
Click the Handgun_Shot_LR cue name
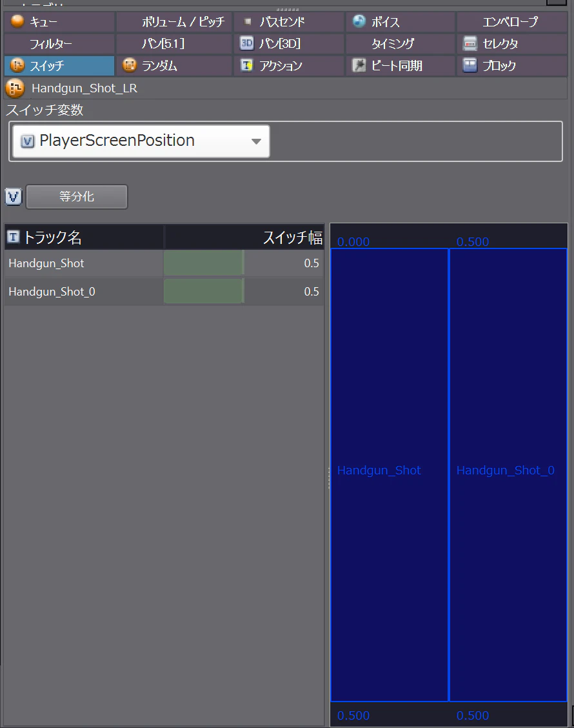pos(84,88)
